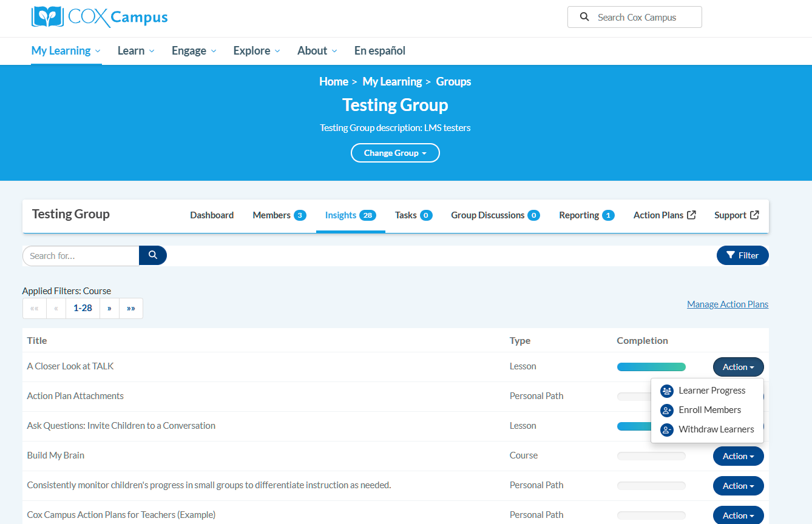Click the Filter button
This screenshot has width=812, height=524.
[743, 255]
